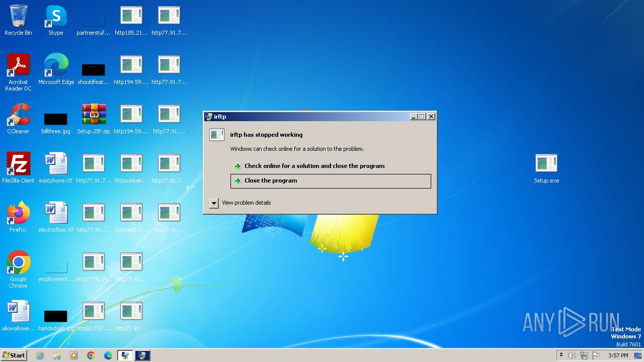
Task: Select the allowallowe... Word document icon
Action: point(18,316)
